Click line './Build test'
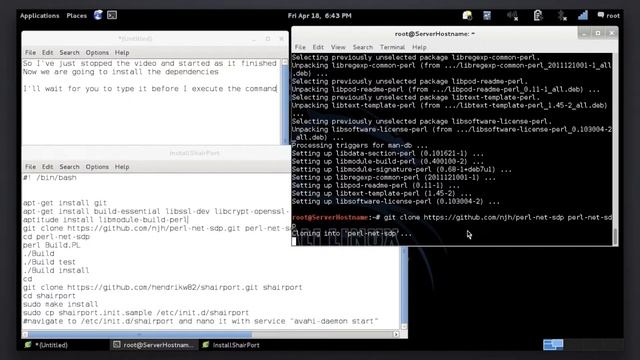The width and height of the screenshot is (640, 360). pos(49,262)
